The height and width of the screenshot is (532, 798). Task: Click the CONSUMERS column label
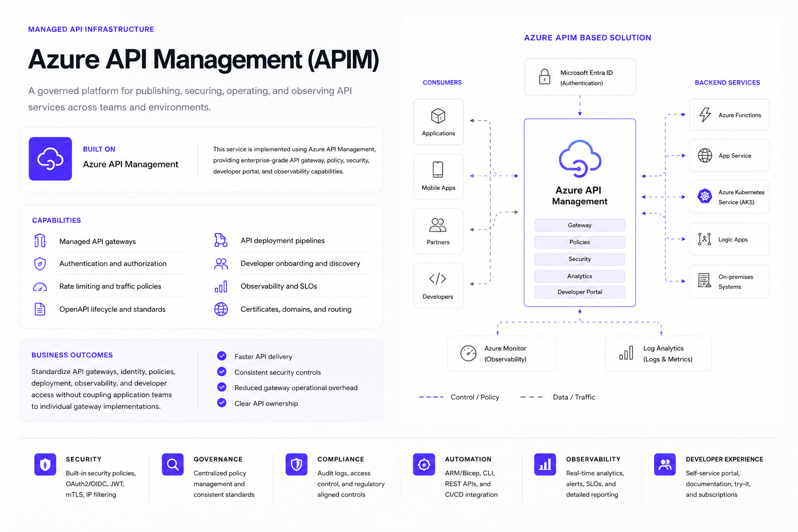tap(442, 83)
